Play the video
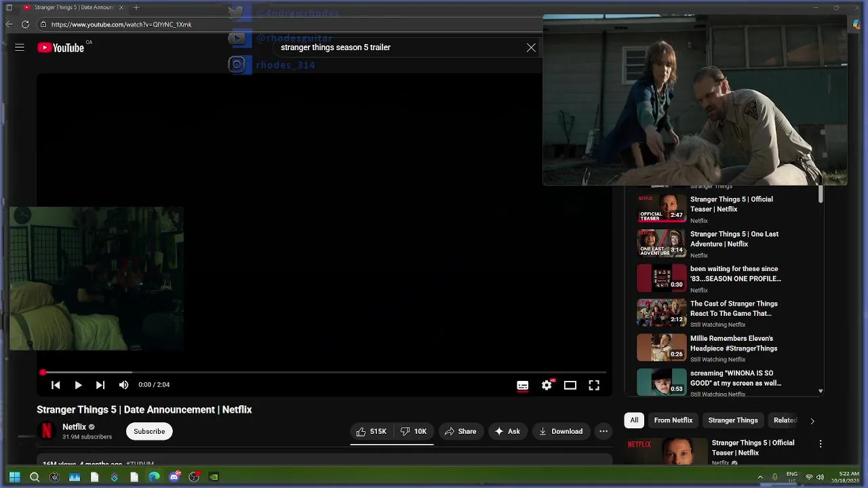Image resolution: width=868 pixels, height=488 pixels. 78,385
